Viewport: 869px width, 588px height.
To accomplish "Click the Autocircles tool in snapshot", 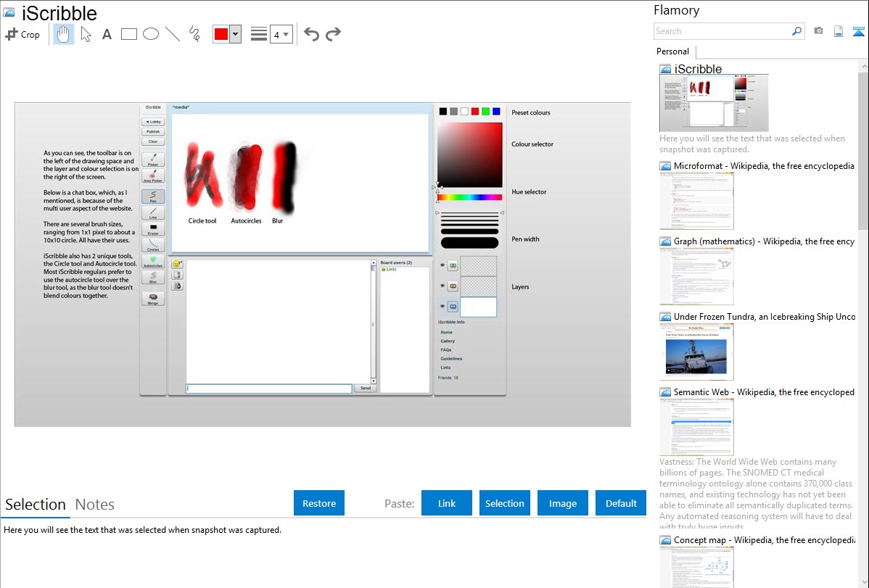I will (153, 260).
